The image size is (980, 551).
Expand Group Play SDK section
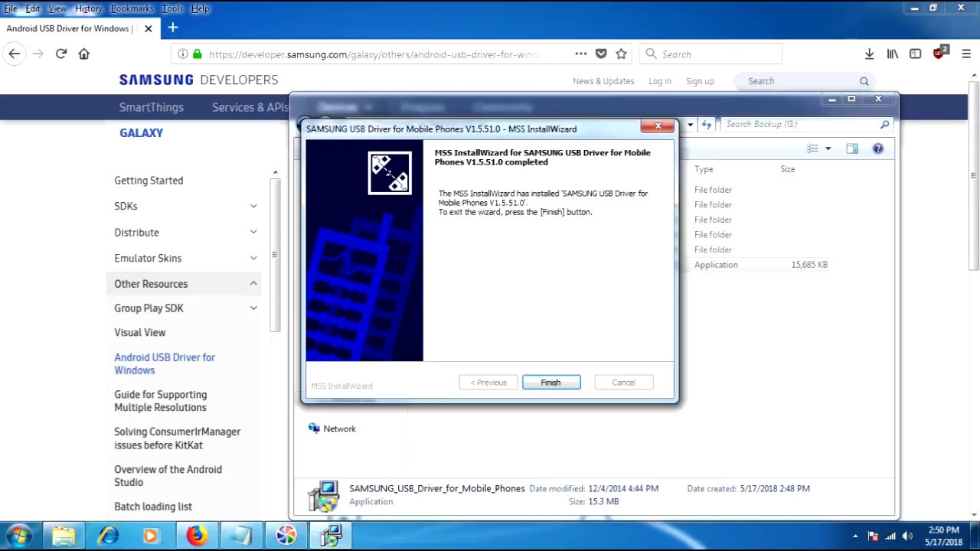[253, 308]
